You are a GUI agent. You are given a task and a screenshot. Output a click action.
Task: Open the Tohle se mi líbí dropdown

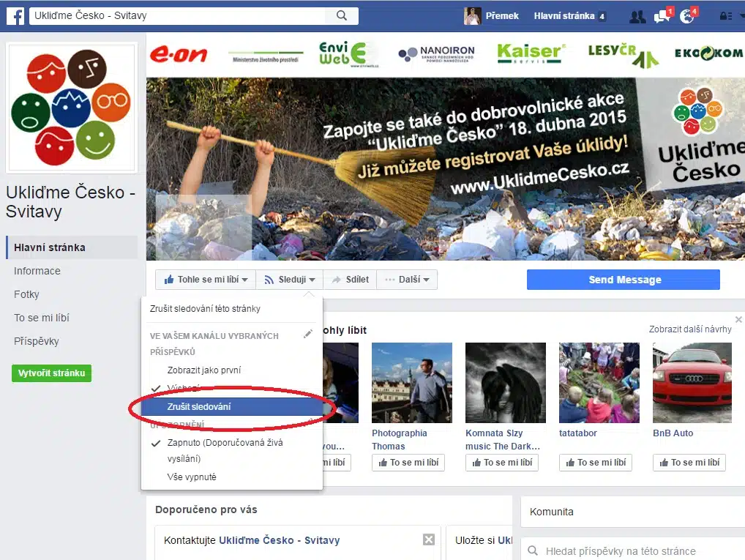click(x=206, y=280)
